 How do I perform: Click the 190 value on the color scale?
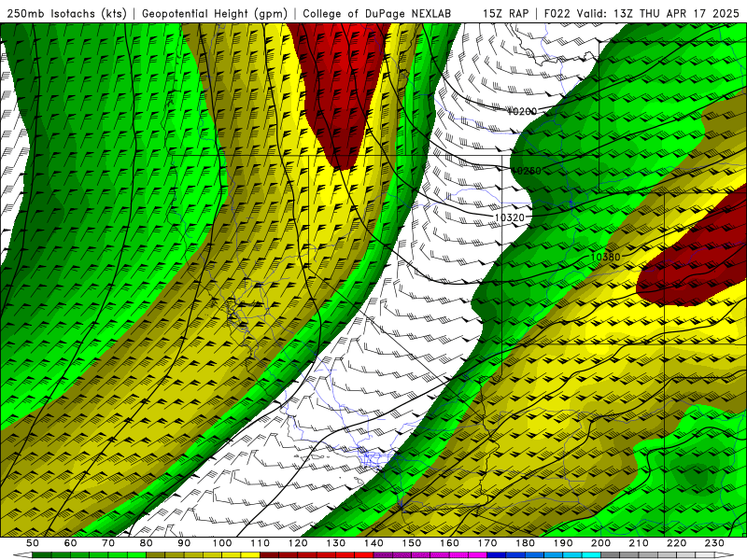coord(563,543)
